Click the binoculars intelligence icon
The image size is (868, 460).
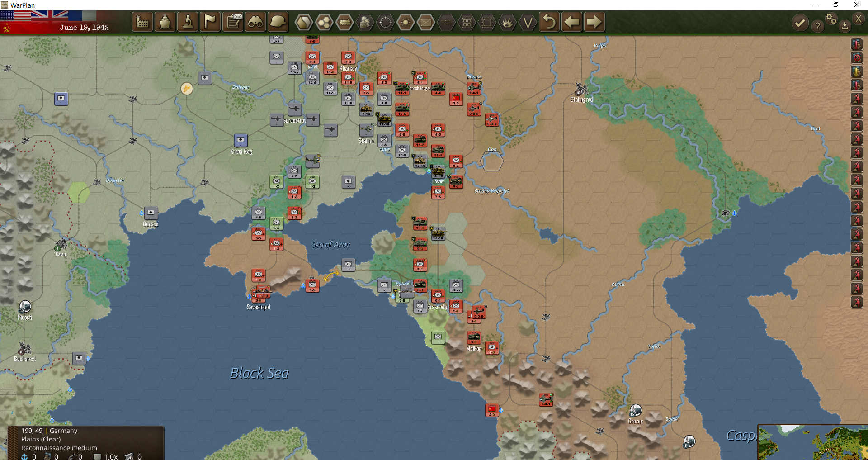pos(255,22)
